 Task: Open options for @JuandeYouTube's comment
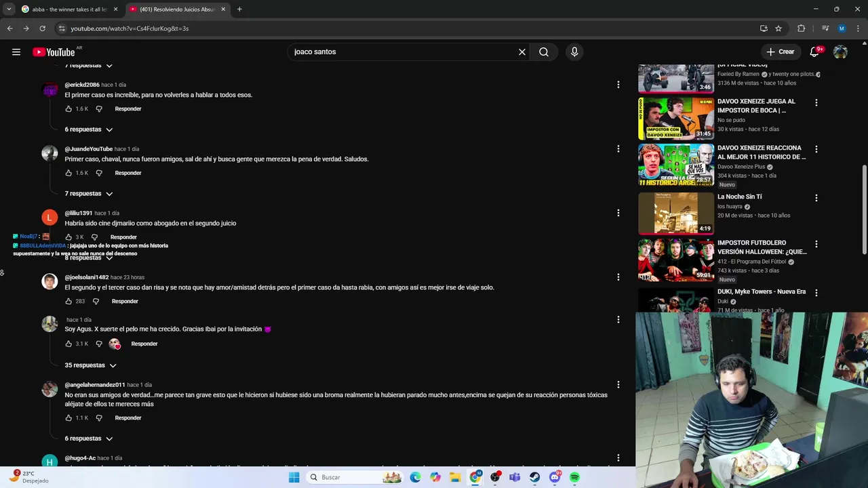618,148
